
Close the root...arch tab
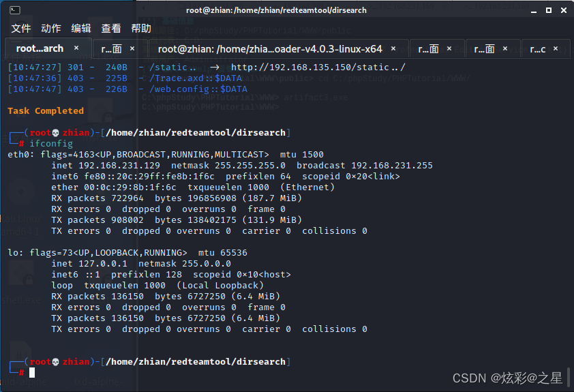coord(76,48)
